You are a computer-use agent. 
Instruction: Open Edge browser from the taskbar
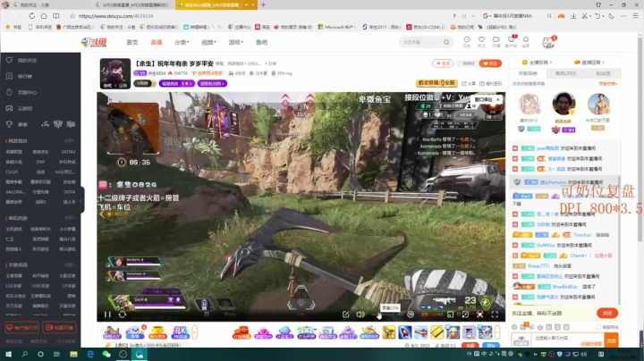(x=90, y=354)
